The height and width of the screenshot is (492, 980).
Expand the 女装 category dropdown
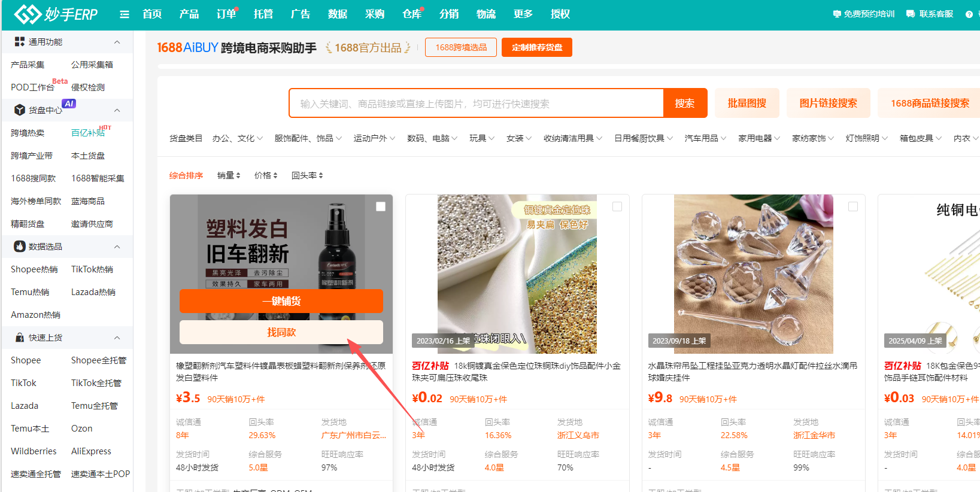(519, 138)
